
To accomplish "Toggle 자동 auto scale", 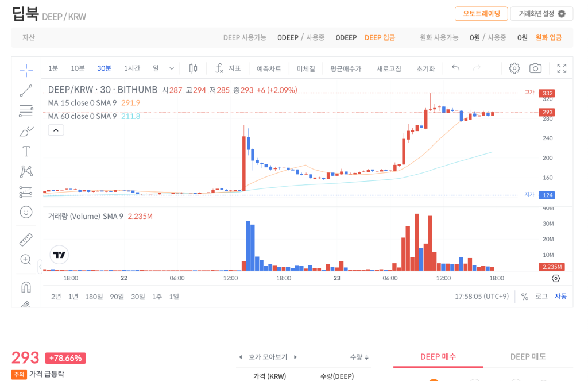I will click(560, 296).
